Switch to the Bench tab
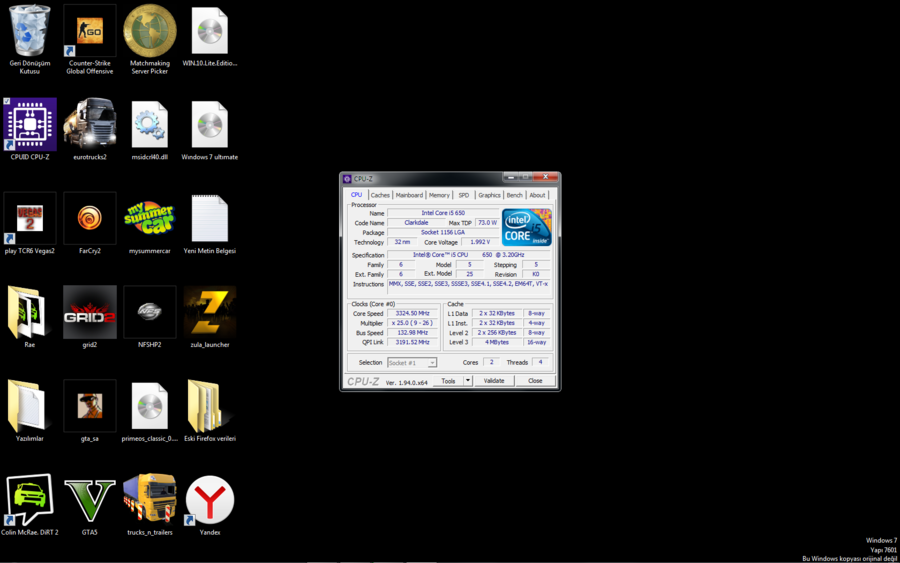The width and height of the screenshot is (900, 563). click(x=514, y=195)
